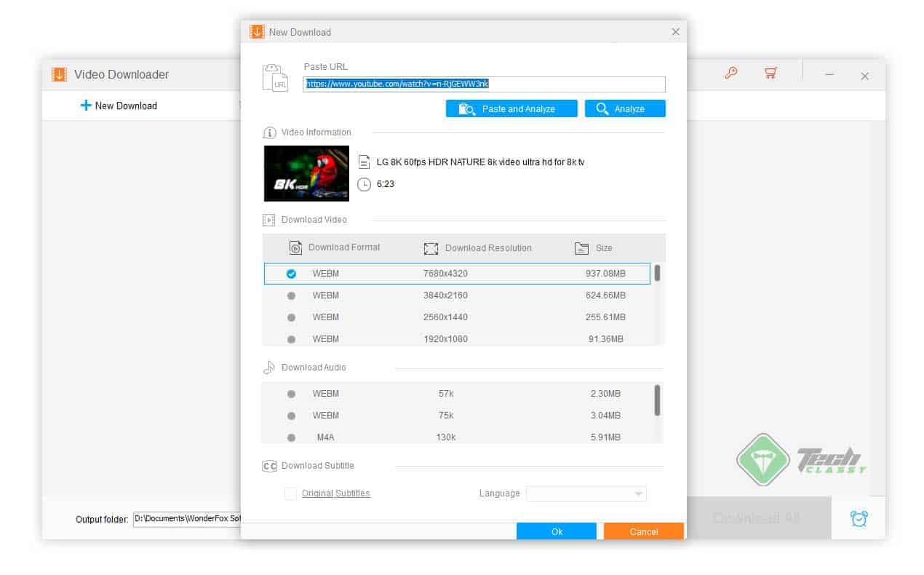Click the clock icon beside the 6:23 duration
924x575 pixels.
tap(365, 184)
